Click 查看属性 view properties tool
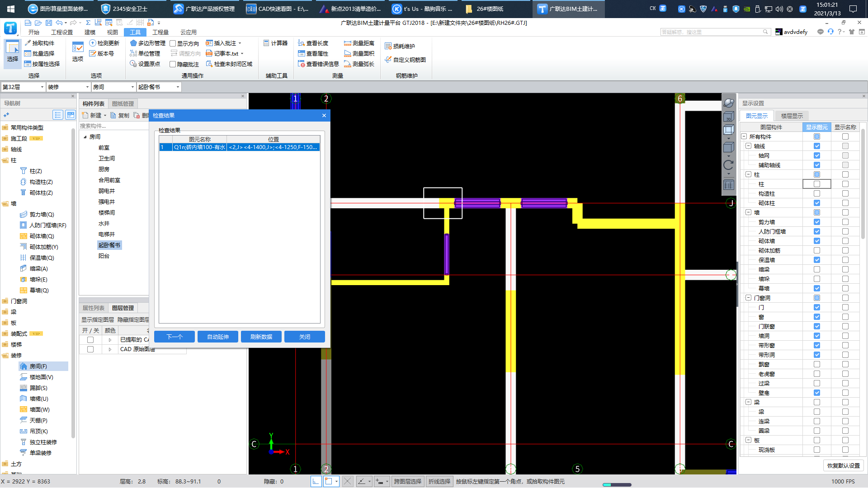Viewport: 868px width, 488px height. (x=313, y=53)
